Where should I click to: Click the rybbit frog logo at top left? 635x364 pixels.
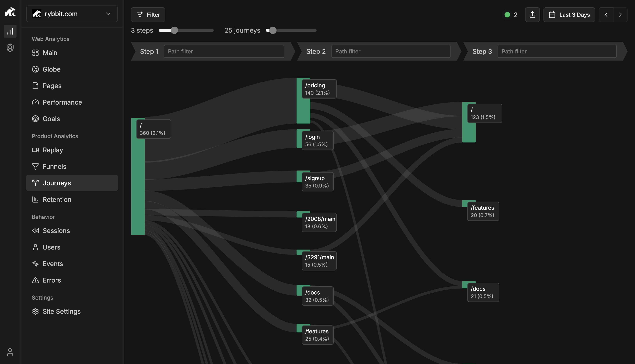tap(10, 12)
